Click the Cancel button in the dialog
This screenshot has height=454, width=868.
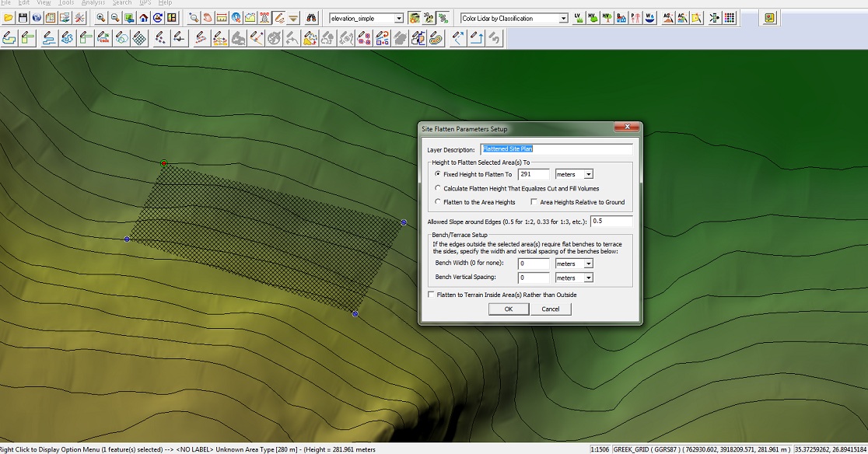551,309
